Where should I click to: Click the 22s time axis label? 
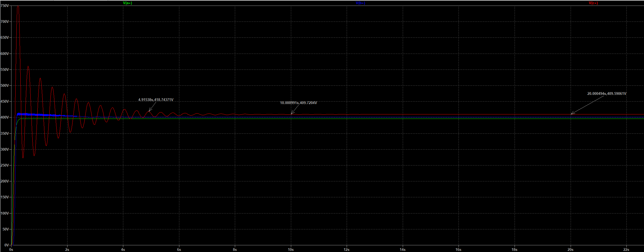[x=626, y=249]
